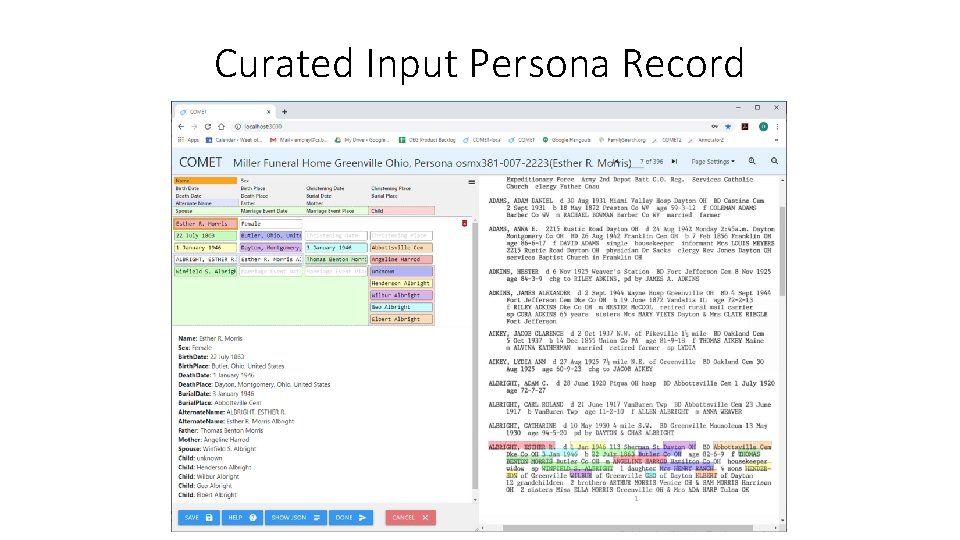Click the red CANCEL button
Viewport: 960px width, 540px height.
coord(410,517)
